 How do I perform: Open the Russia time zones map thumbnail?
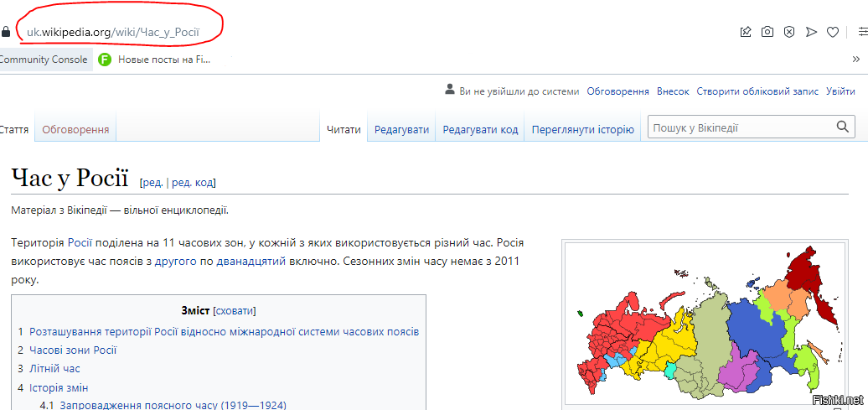[x=705, y=324]
